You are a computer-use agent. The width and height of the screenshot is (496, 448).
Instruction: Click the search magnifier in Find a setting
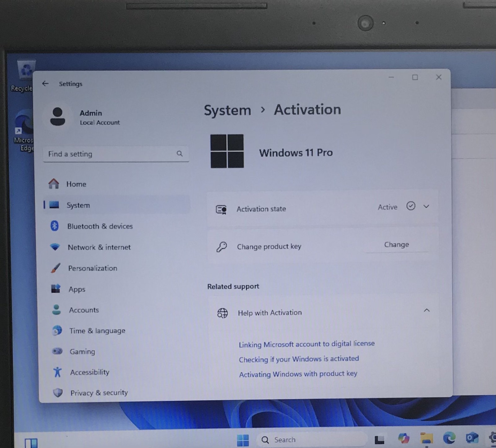point(179,153)
